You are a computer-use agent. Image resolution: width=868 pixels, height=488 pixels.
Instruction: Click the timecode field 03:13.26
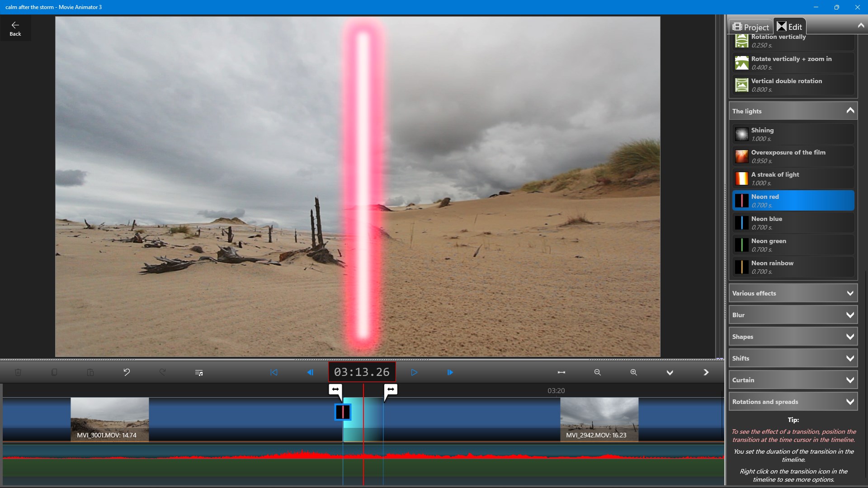[x=362, y=372]
